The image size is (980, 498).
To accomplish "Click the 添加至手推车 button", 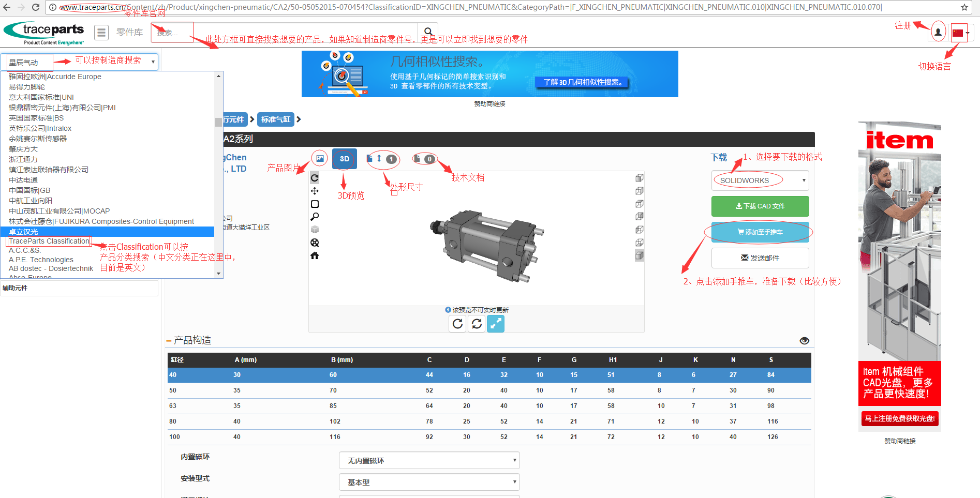I will click(760, 232).
